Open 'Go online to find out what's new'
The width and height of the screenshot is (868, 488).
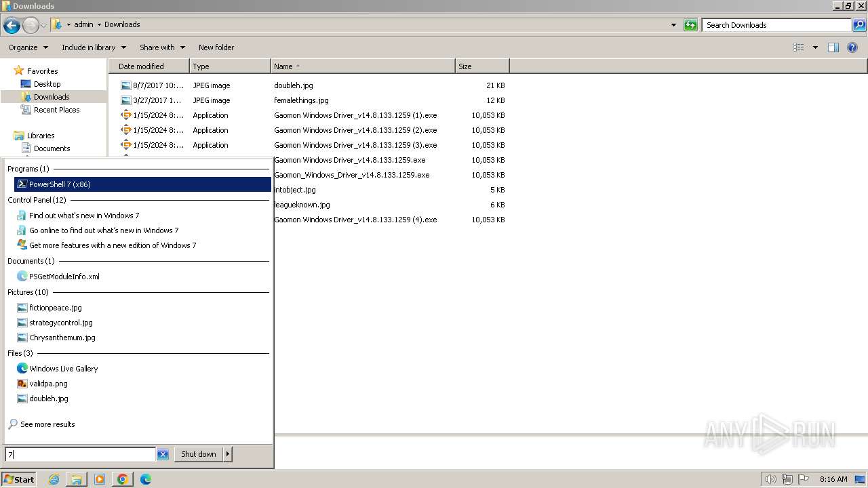(x=104, y=230)
